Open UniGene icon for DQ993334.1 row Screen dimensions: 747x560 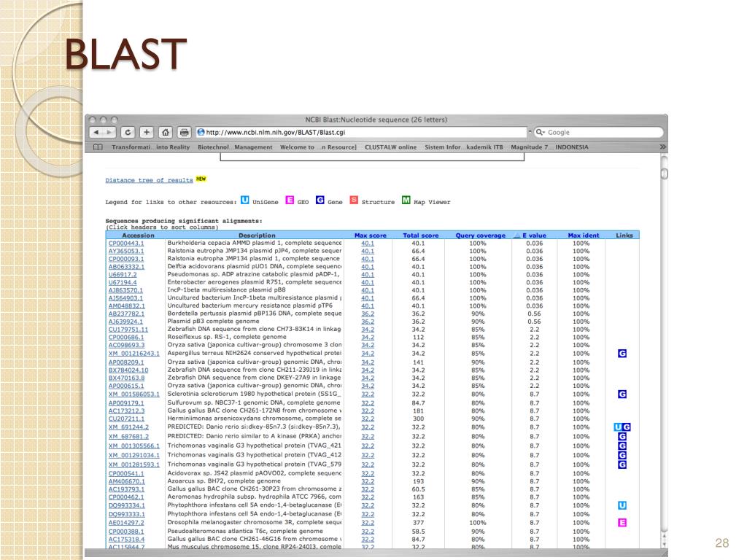[622, 505]
